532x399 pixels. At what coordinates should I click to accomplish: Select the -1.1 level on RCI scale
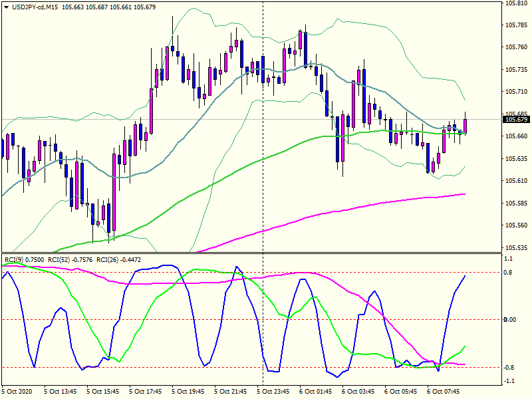510,381
